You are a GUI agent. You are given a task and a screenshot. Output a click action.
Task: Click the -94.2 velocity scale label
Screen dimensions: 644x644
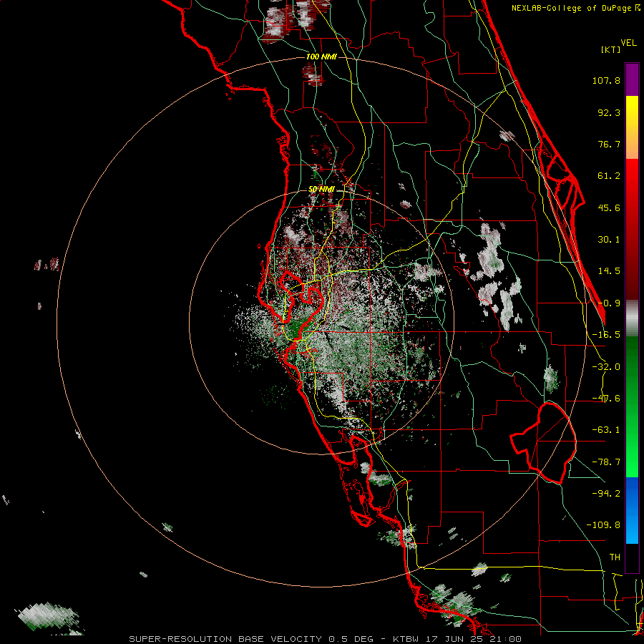click(x=606, y=494)
